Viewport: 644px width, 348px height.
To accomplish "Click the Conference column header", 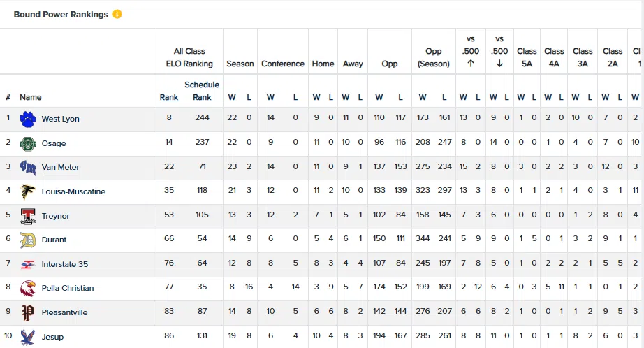I will (x=283, y=64).
